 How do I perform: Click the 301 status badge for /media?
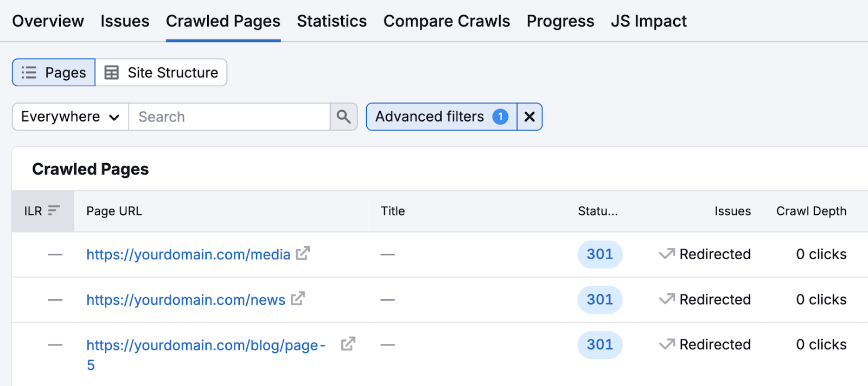tap(599, 254)
